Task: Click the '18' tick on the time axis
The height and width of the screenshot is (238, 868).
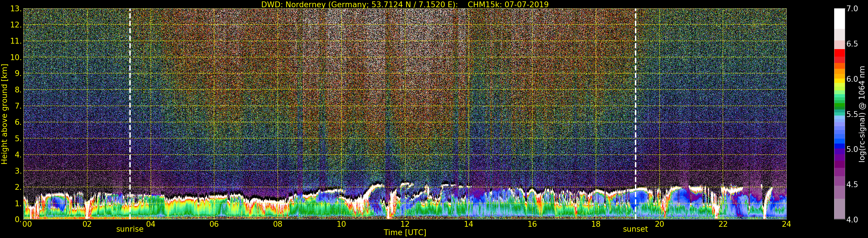Action: (596, 224)
